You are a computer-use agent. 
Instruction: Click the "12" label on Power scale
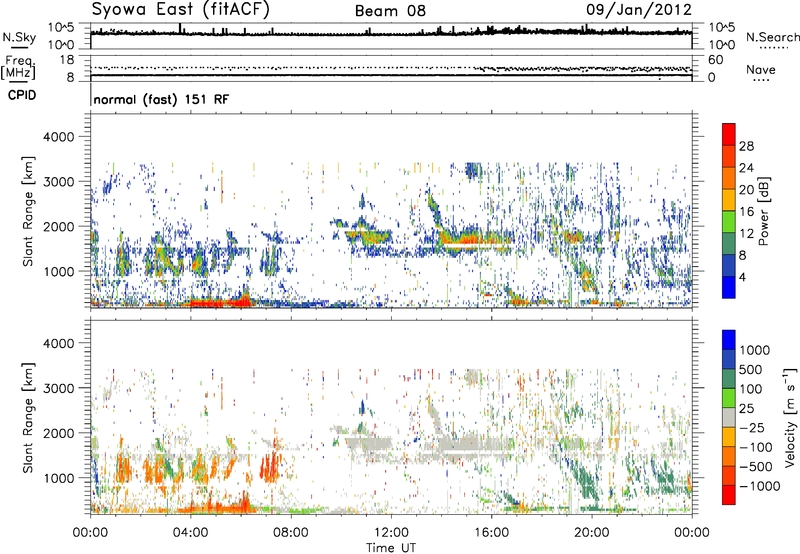(x=746, y=234)
